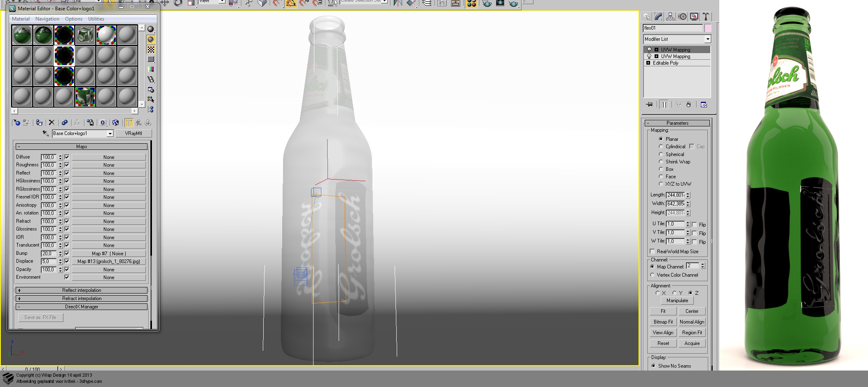Click the Video Color Check icon
The width and height of the screenshot is (868, 387).
[x=151, y=69]
